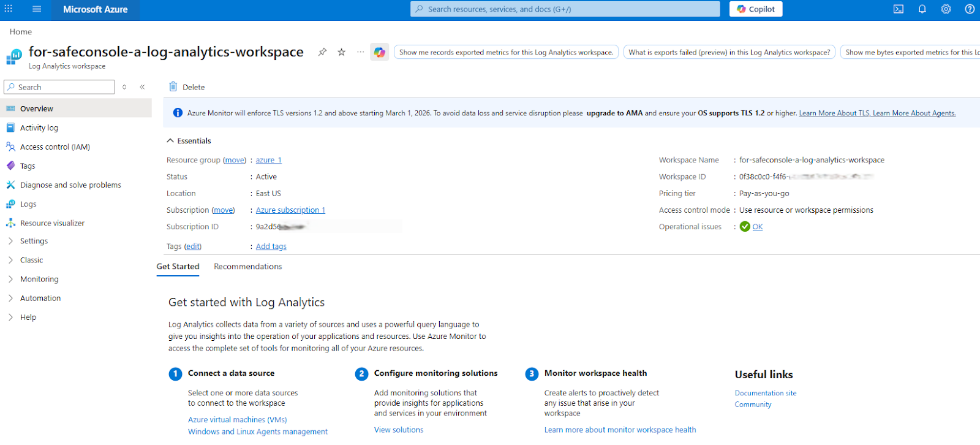This screenshot has width=980, height=445.
Task: Click the Microsoft Azure logo text
Action: coord(96,9)
